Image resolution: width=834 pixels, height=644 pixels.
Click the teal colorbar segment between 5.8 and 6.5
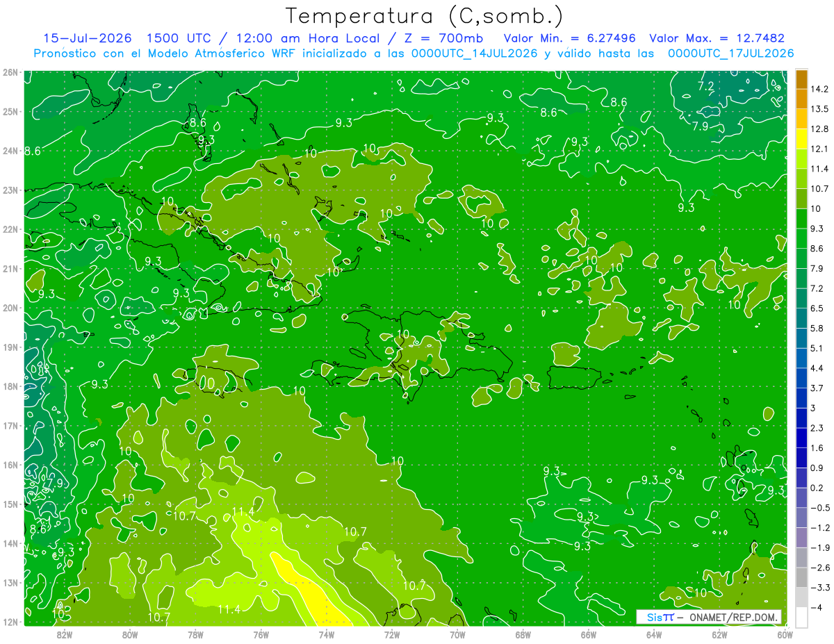coord(801,317)
